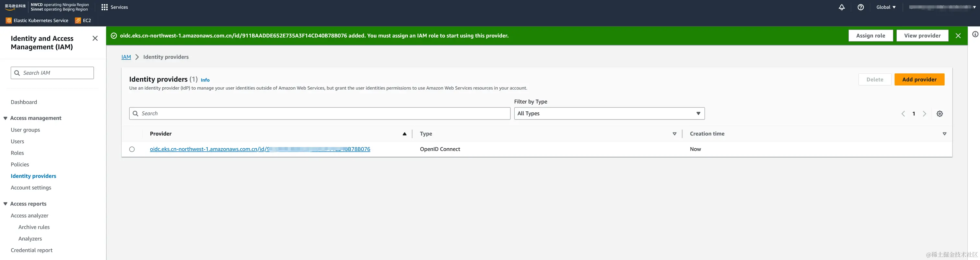
Task: Dismiss the green success banner
Action: (x=958, y=35)
